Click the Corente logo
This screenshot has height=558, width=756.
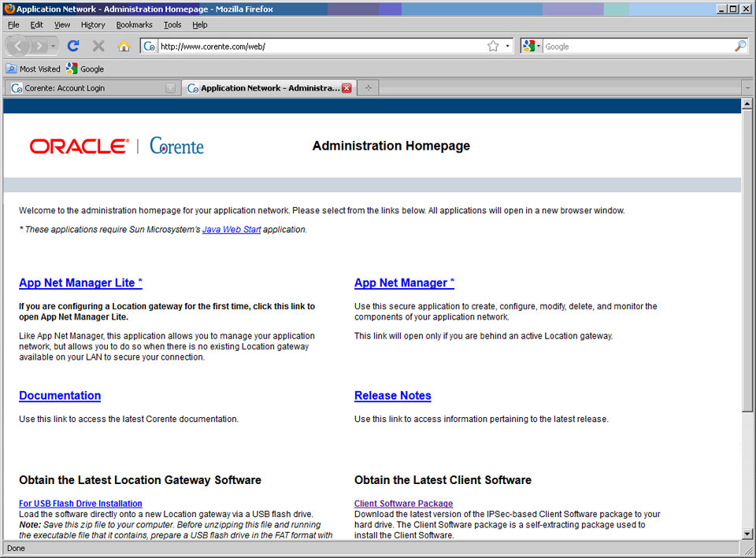point(176,146)
